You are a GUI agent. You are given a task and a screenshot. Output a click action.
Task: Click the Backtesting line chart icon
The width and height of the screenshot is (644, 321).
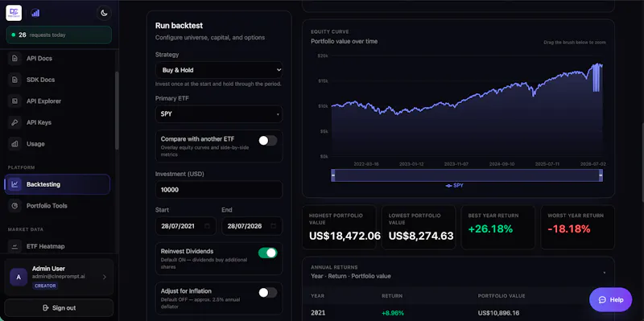14,184
